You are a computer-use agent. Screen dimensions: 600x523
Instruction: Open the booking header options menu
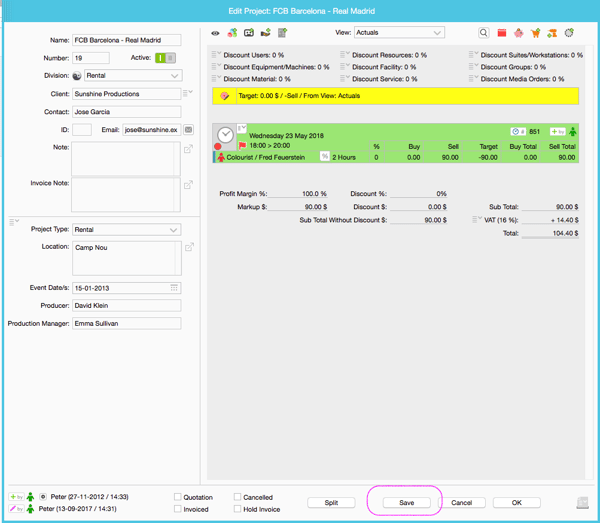point(241,128)
